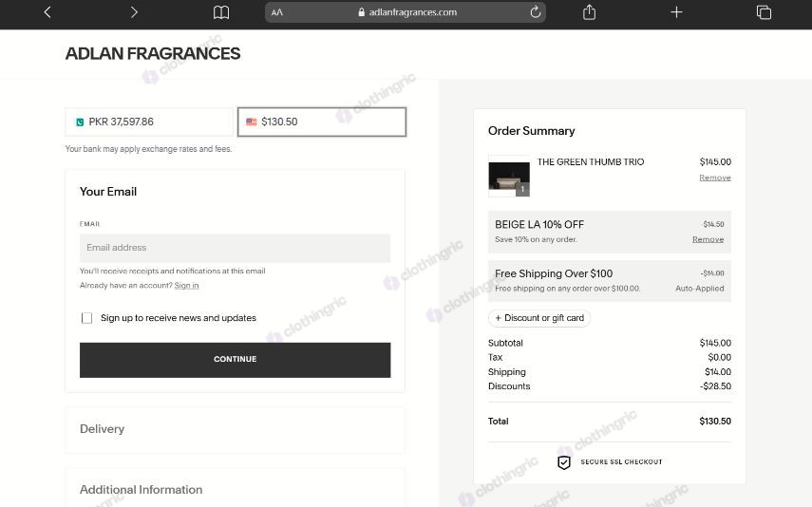This screenshot has height=507, width=812.
Task: Click the PKR currency logo icon
Action: (80, 122)
